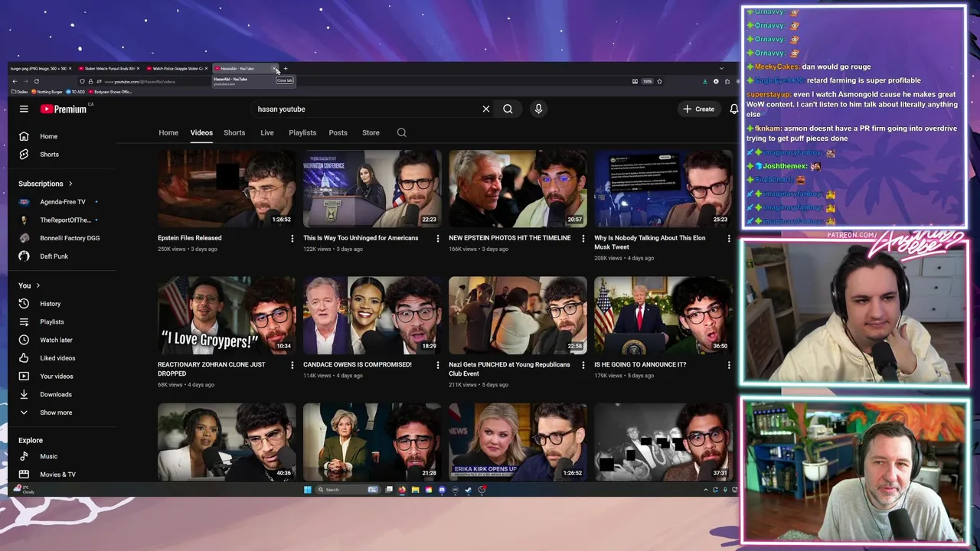This screenshot has height=551, width=980.
Task: Open options for NEW EPSTEIN PHOTOS video
Action: click(x=583, y=239)
